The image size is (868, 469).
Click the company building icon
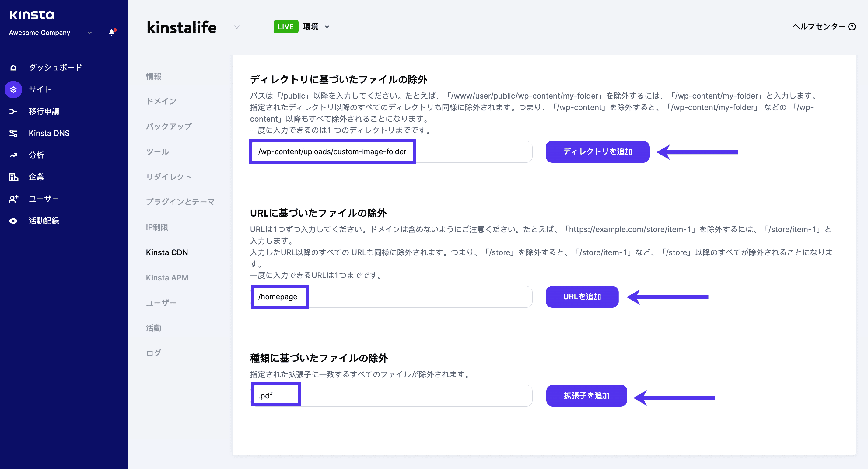(x=13, y=177)
